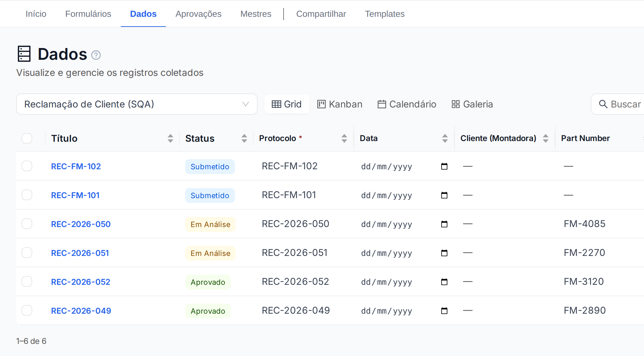Click the Dados database icon in heading
Image resolution: width=644 pixels, height=356 pixels.
pos(24,54)
